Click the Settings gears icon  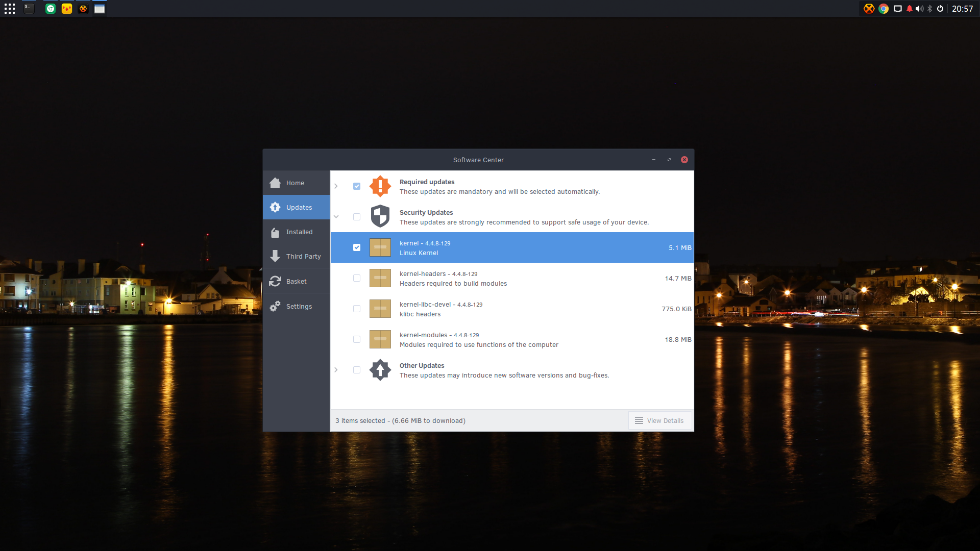pos(275,306)
